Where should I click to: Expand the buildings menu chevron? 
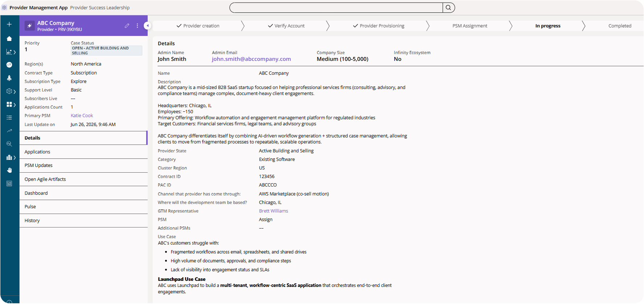point(15,158)
